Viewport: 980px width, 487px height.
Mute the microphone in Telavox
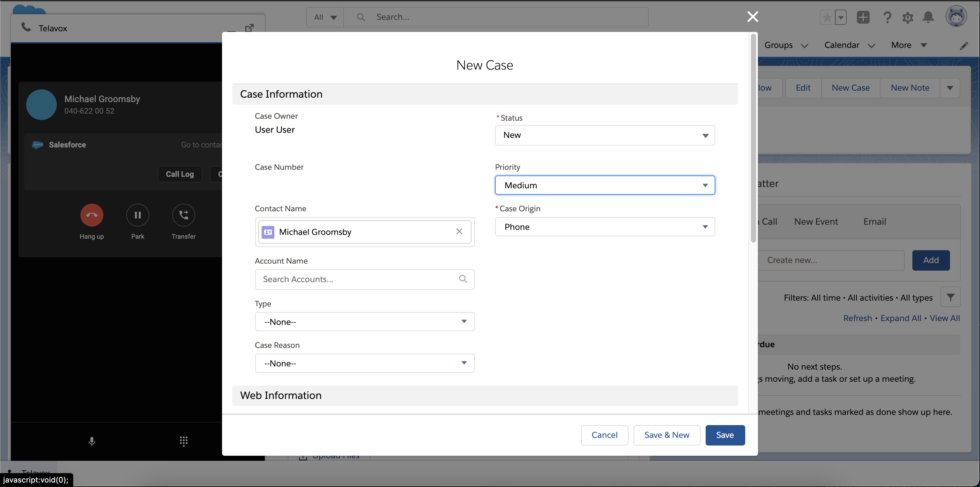click(91, 441)
